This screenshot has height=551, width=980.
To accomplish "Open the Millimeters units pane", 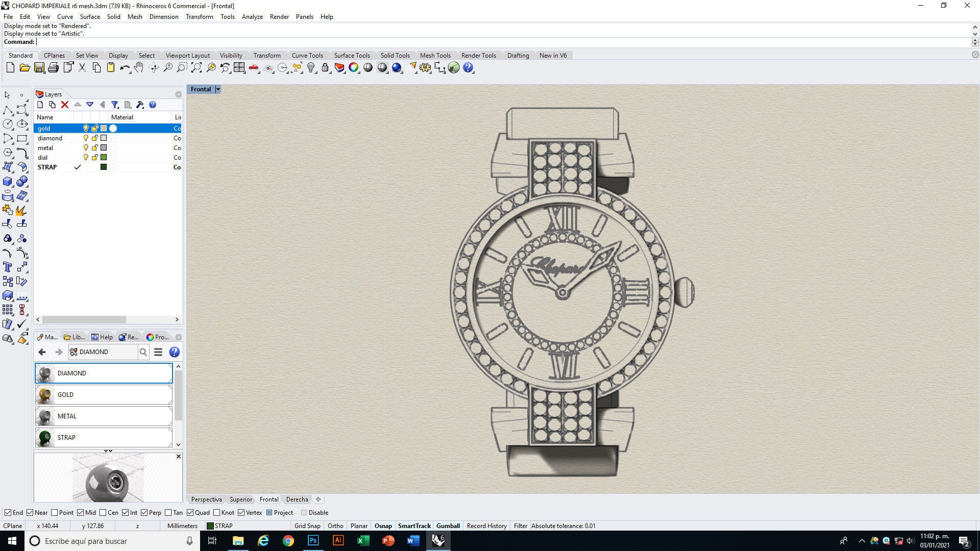I will tap(182, 526).
